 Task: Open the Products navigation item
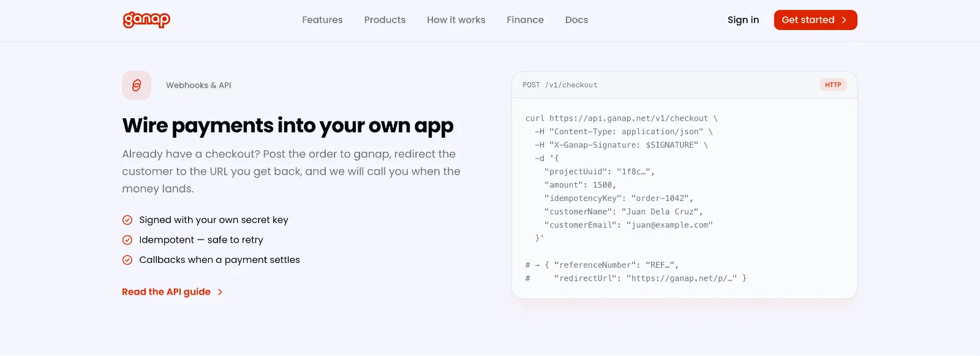pyautogui.click(x=385, y=20)
